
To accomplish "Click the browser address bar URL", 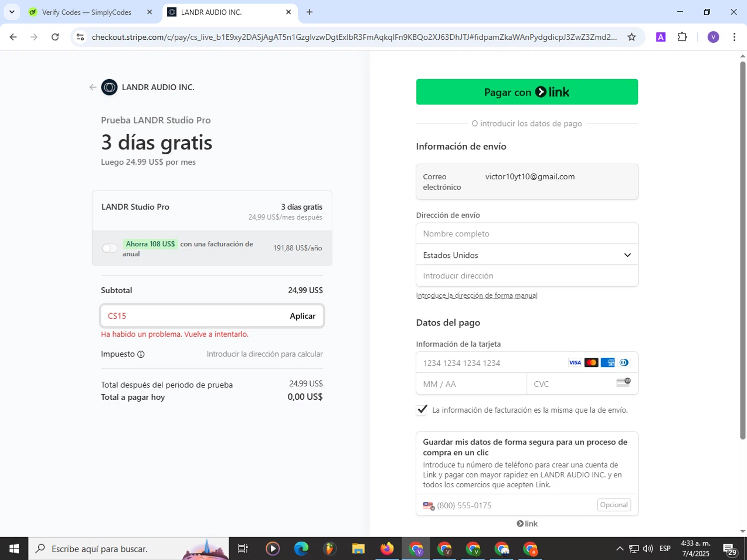I will [354, 37].
